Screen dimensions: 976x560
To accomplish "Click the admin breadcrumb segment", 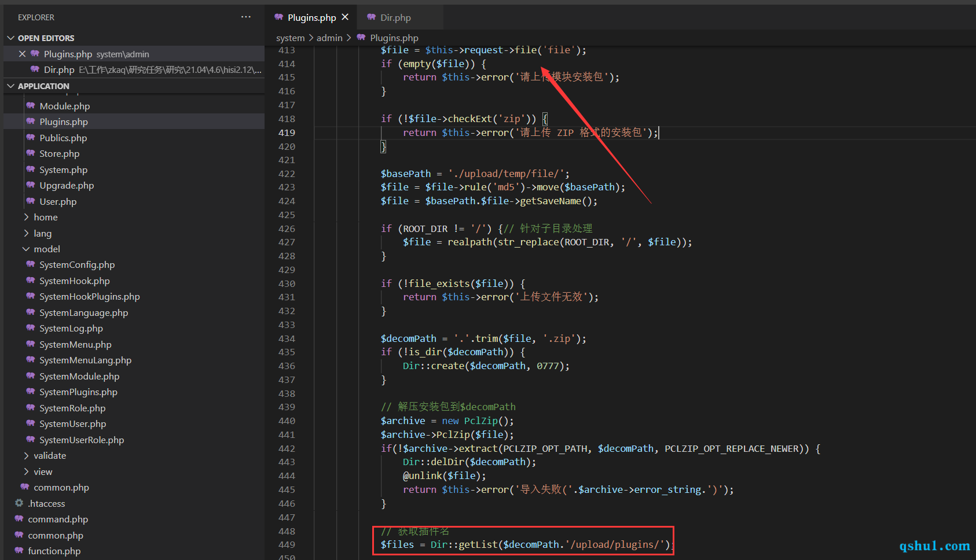I will coord(329,38).
